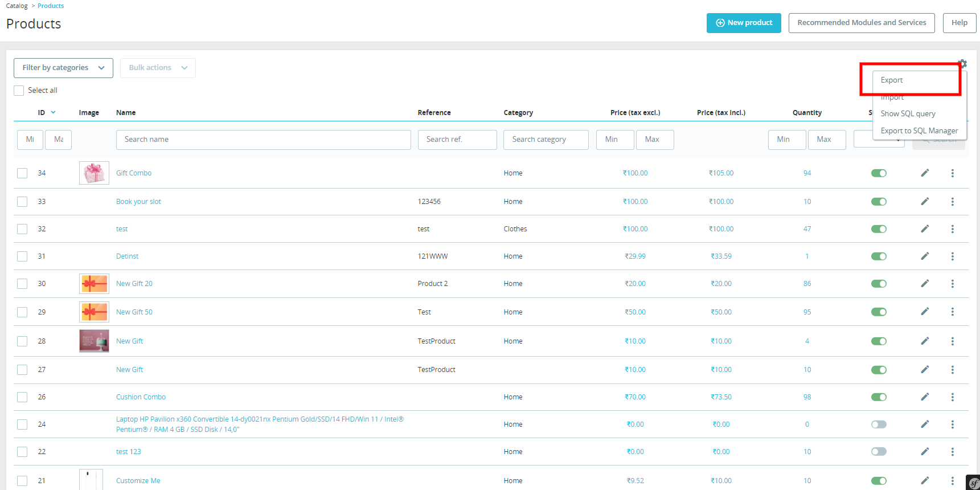This screenshot has width=980, height=490.
Task: Select checkbox for product ID 26
Action: [22, 397]
